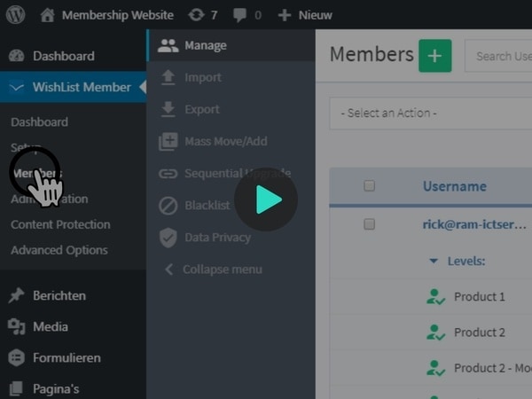The height and width of the screenshot is (399, 532).
Task: Open the Manage submenu item
Action: click(231, 45)
